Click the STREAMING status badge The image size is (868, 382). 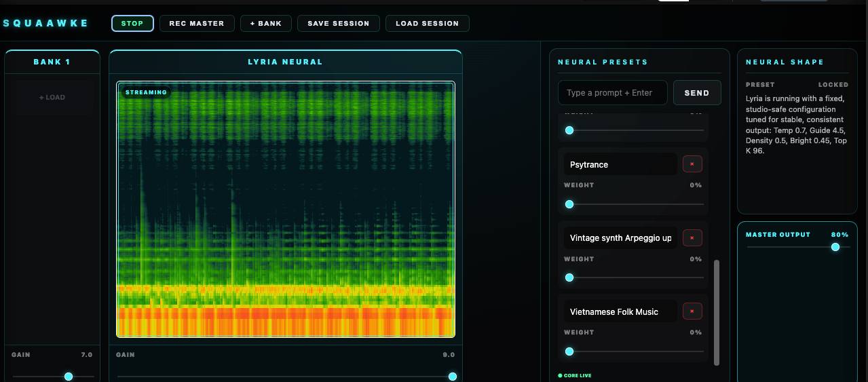point(146,92)
